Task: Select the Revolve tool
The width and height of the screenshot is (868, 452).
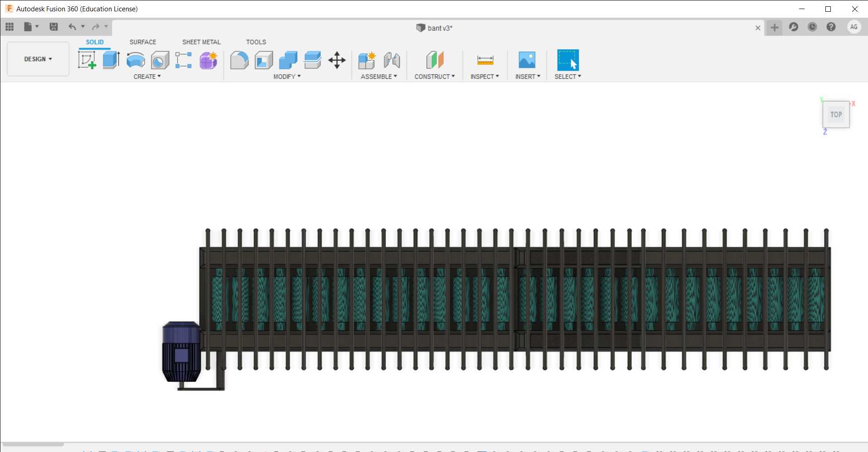Action: click(136, 60)
